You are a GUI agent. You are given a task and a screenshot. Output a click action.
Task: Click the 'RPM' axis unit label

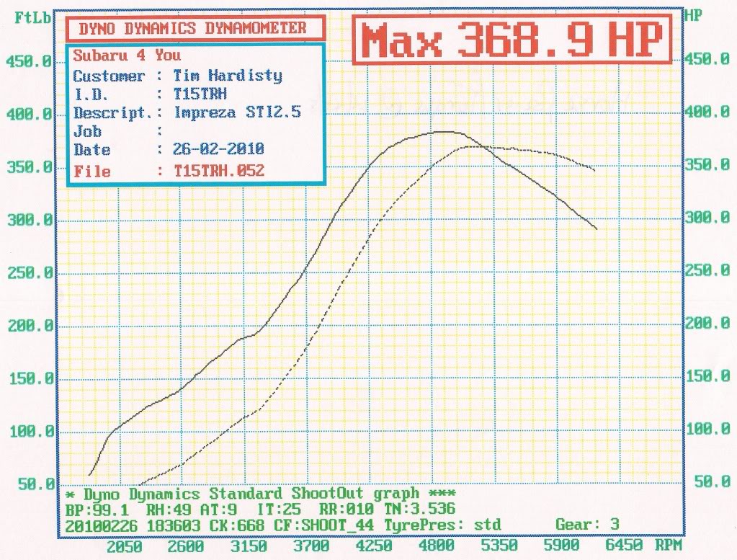coord(669,545)
